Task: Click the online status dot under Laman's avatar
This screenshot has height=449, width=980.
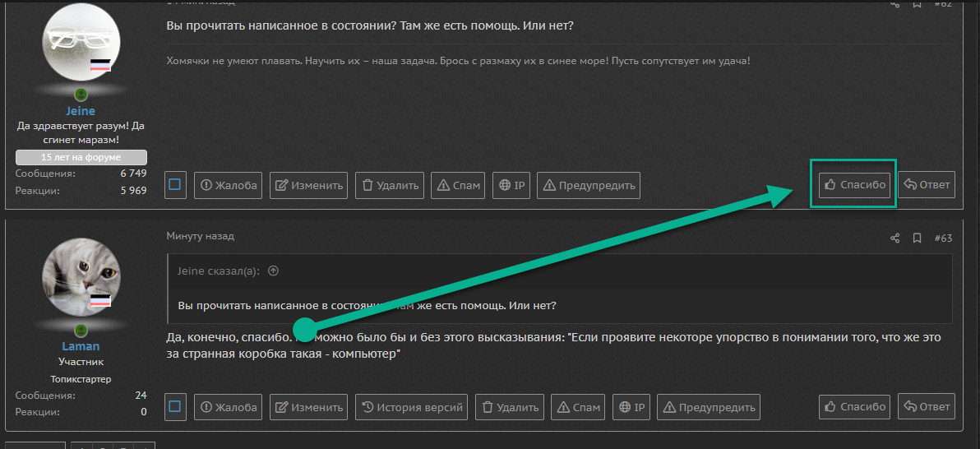Action: coord(81,331)
